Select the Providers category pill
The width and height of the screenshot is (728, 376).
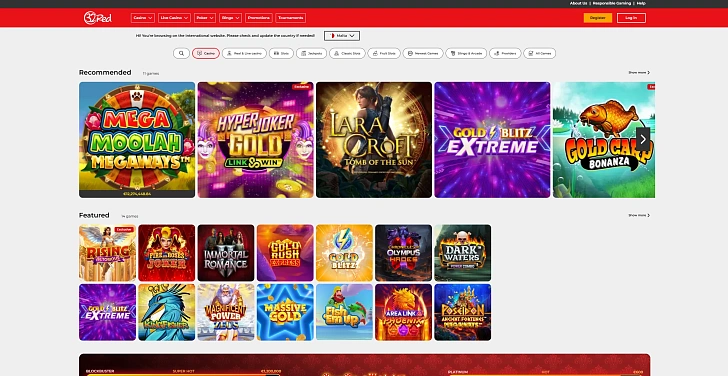[x=505, y=53]
